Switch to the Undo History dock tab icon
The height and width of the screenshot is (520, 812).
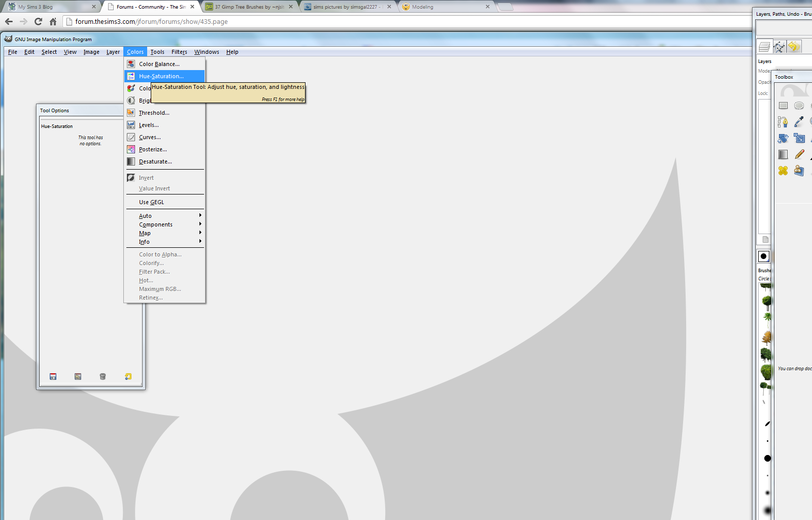pyautogui.click(x=794, y=47)
